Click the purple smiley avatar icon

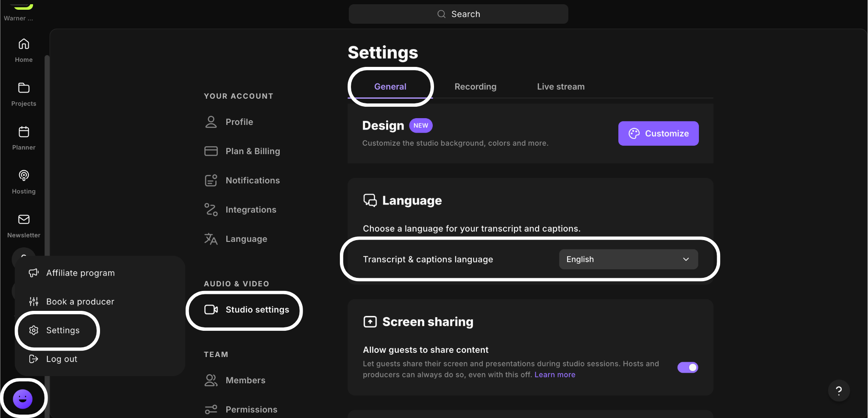click(23, 399)
